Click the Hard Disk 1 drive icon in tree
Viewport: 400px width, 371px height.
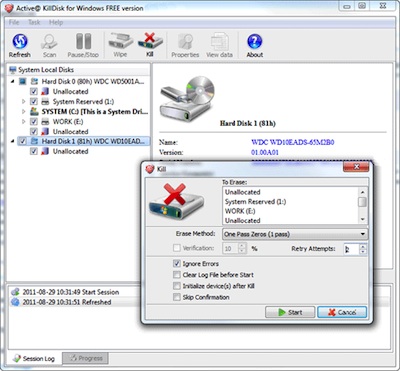[34, 141]
